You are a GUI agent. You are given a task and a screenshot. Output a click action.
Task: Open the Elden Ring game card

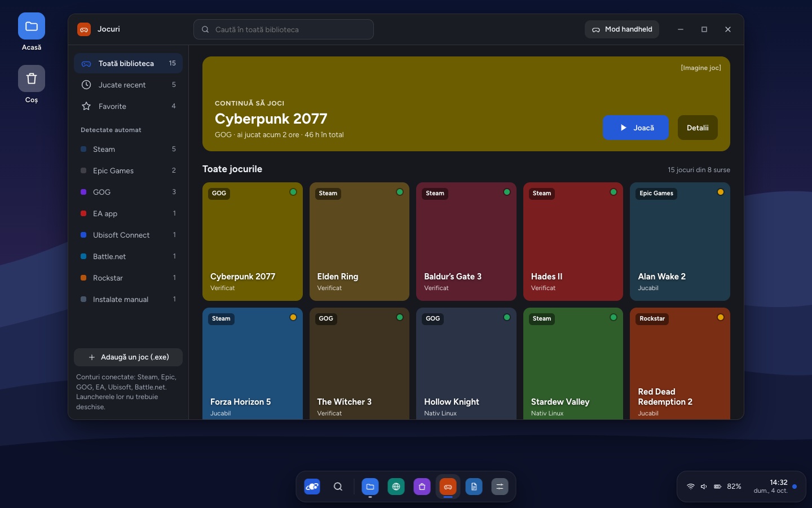click(359, 242)
